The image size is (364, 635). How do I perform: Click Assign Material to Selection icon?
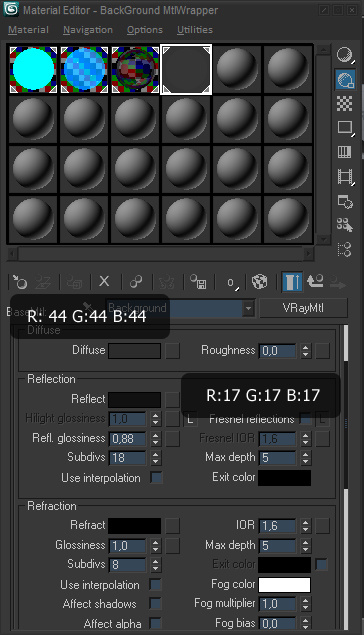pyautogui.click(x=75, y=282)
